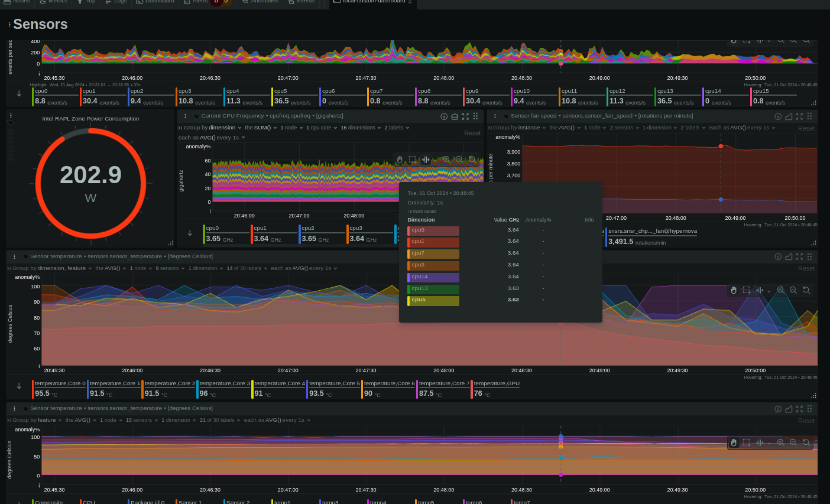Toggle cpu1 GHz dimension in frequency legend
Screen dimensions: 830x504
tap(274, 233)
